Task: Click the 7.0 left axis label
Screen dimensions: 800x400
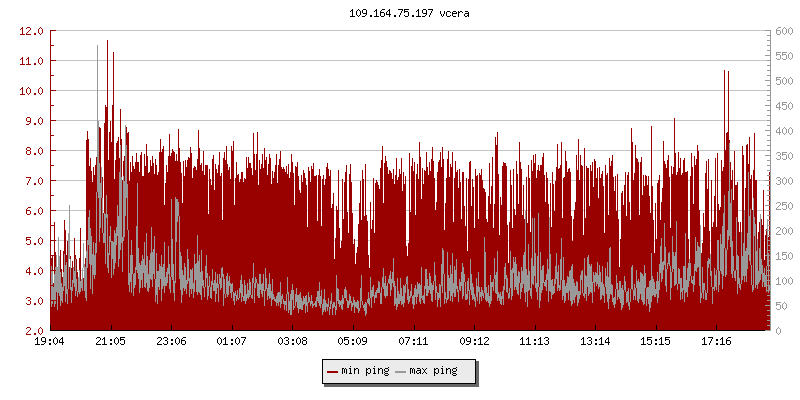Action: [x=34, y=181]
